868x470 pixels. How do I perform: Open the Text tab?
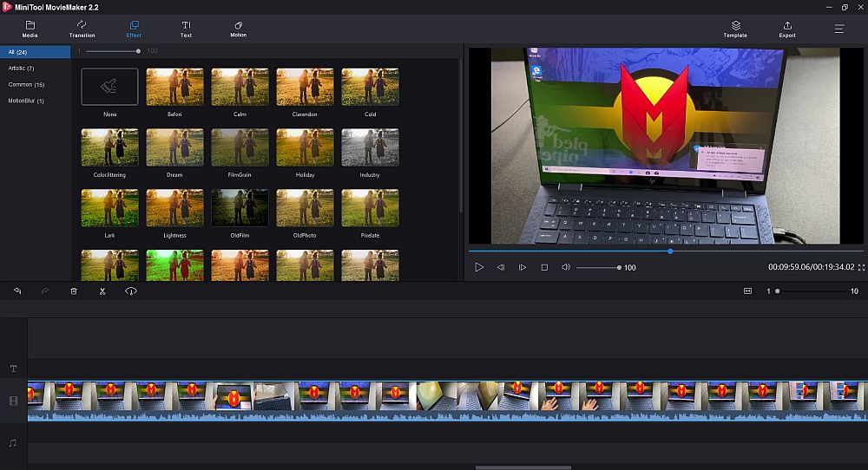pos(186,29)
